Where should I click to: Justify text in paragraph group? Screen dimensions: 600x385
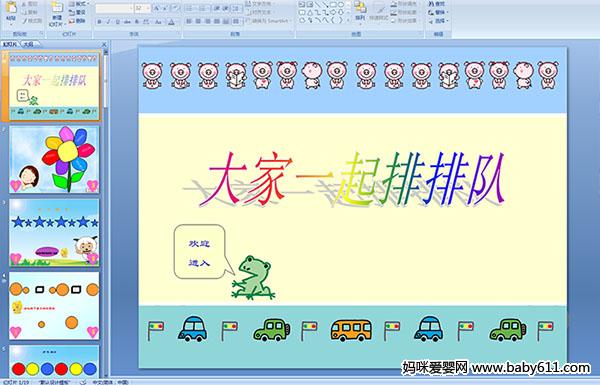(x=217, y=21)
